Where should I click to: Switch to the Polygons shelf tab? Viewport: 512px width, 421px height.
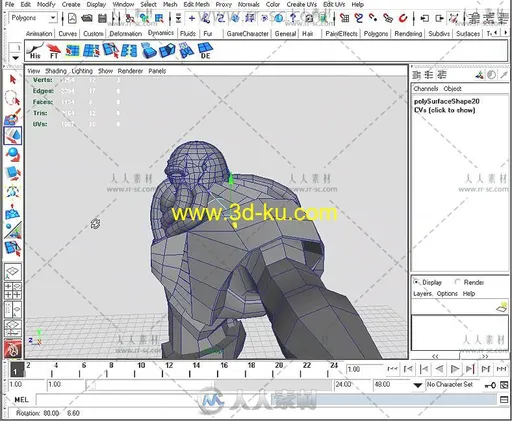(x=376, y=34)
